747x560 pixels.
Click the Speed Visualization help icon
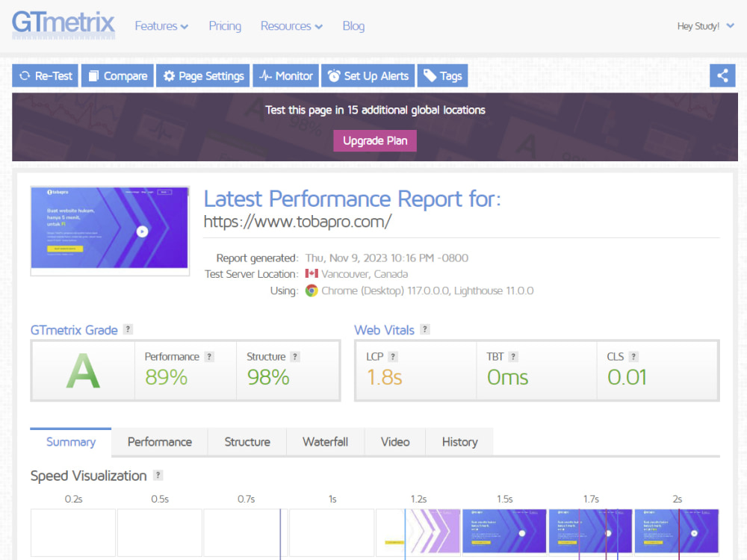pyautogui.click(x=158, y=475)
